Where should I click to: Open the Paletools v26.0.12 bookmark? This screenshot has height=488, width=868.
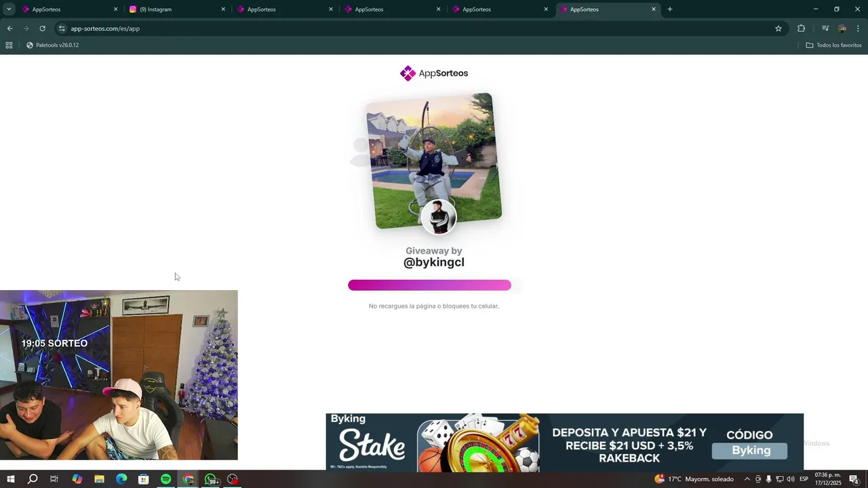(x=52, y=45)
